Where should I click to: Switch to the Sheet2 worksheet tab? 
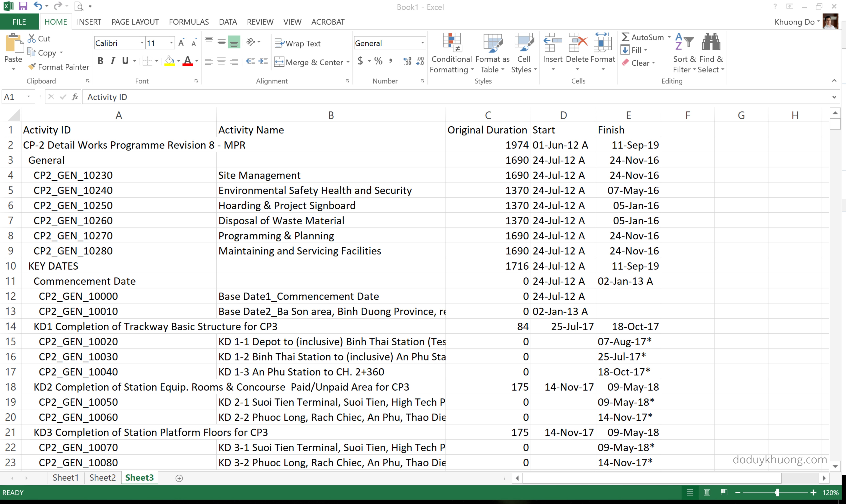coord(102,478)
